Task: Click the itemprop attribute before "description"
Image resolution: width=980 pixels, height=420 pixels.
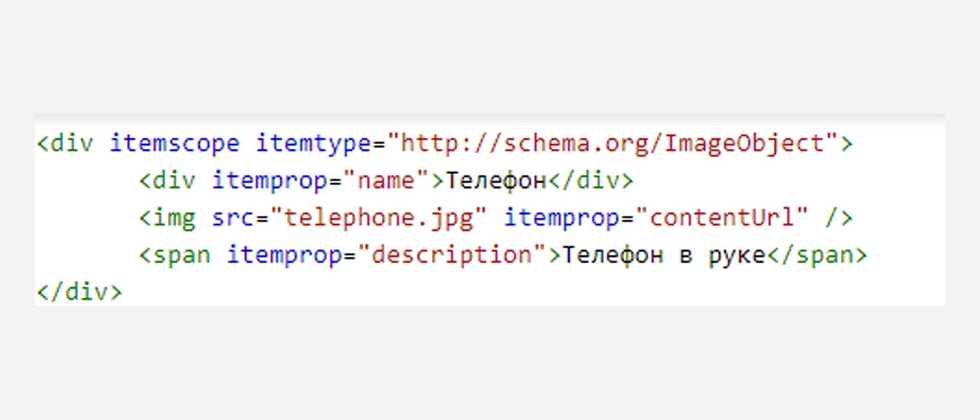Action: [x=284, y=255]
